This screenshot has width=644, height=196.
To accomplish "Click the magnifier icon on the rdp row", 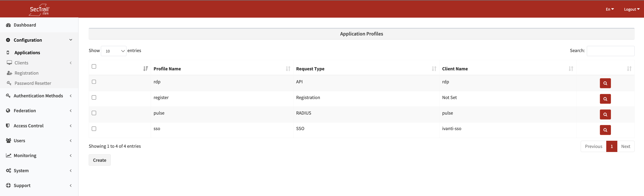I will tap(605, 83).
